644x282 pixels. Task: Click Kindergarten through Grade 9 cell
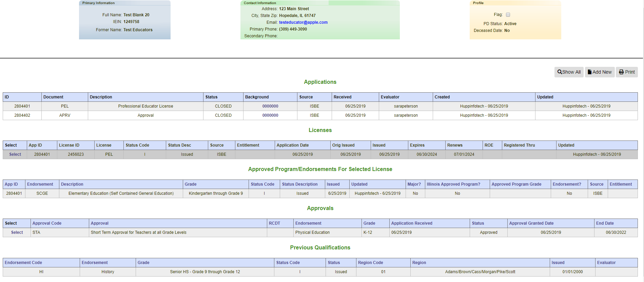[x=216, y=193]
